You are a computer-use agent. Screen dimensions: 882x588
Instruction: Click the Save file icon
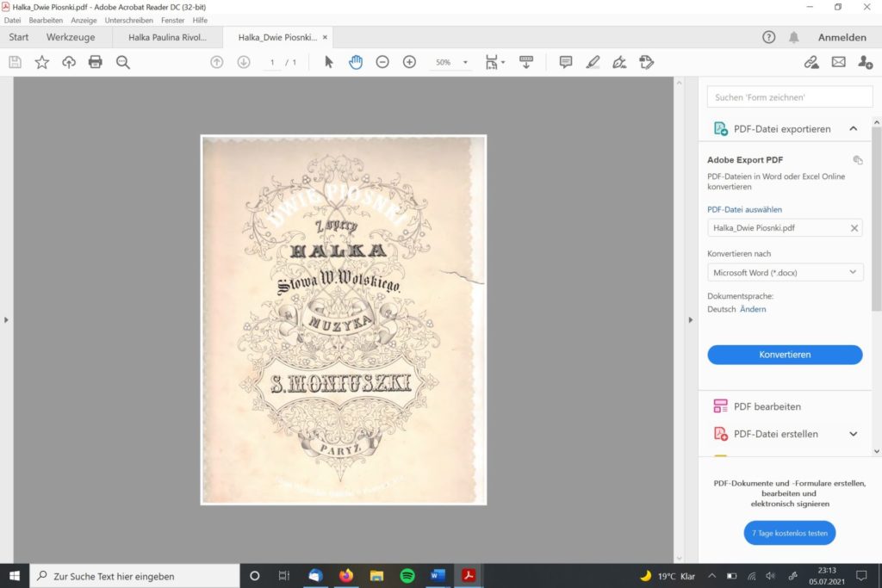pos(16,62)
